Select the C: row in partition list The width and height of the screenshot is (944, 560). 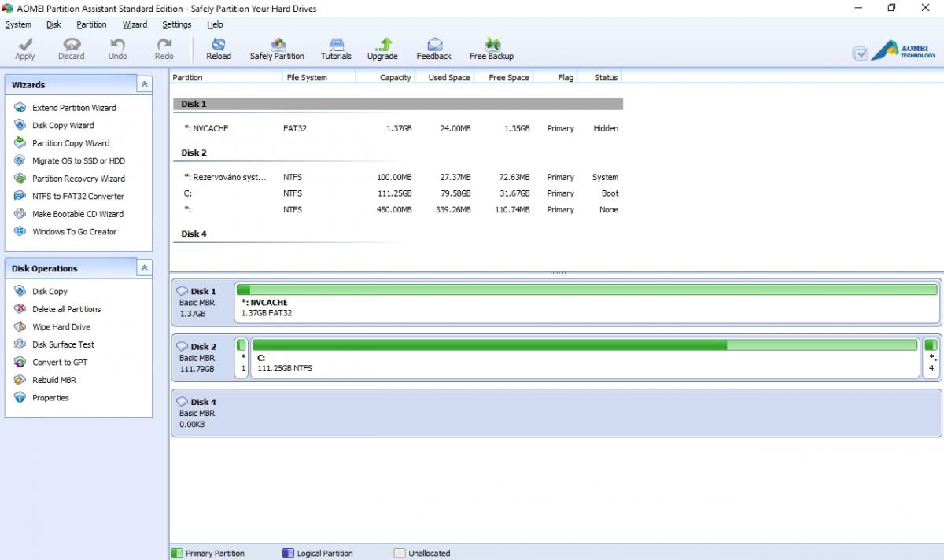[397, 193]
